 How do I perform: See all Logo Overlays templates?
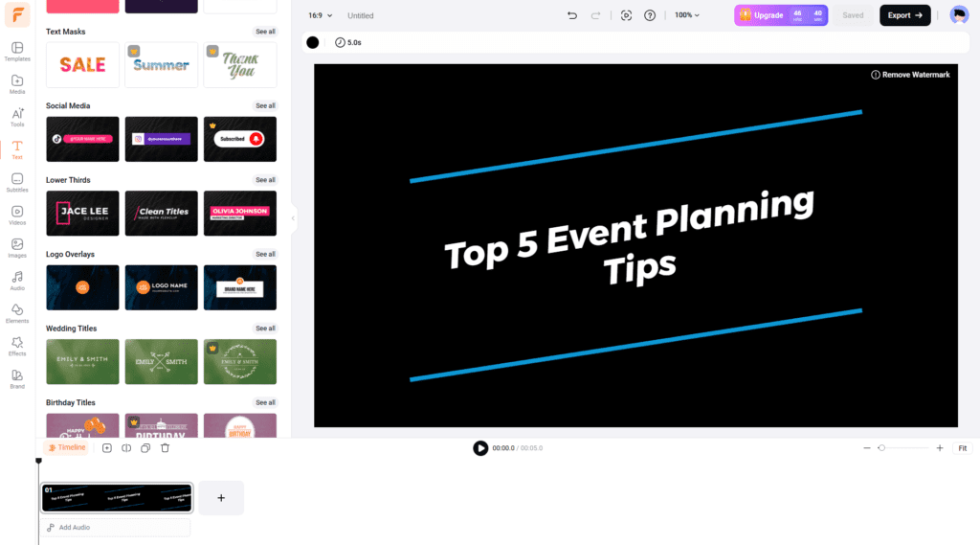pos(265,254)
